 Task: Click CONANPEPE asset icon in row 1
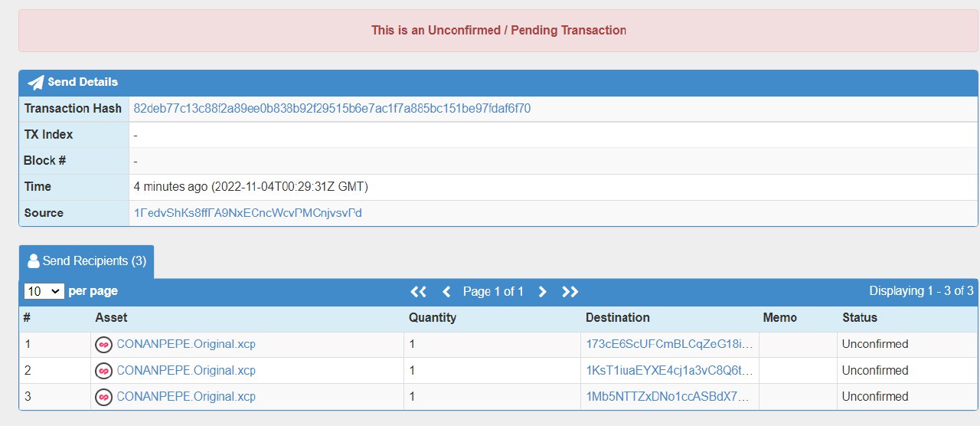103,345
